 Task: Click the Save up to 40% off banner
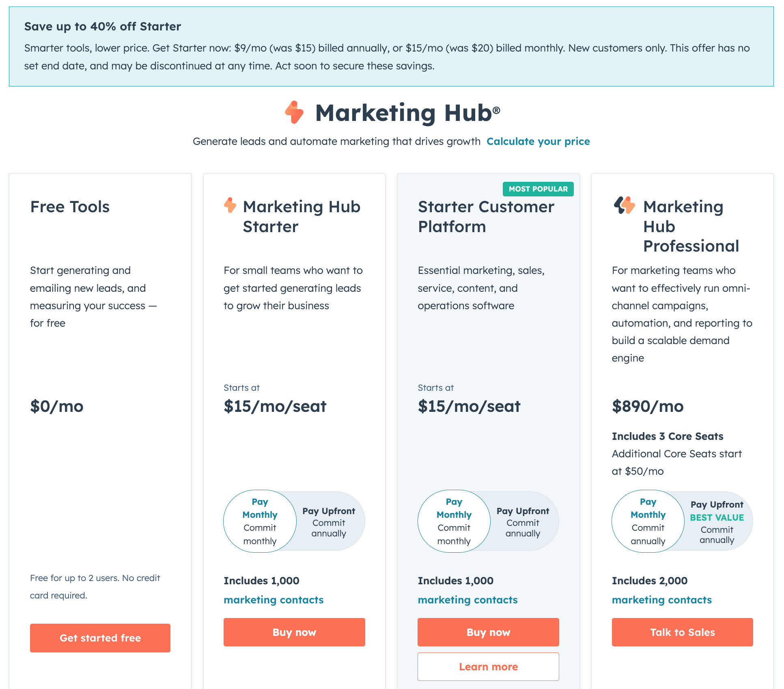(x=391, y=46)
